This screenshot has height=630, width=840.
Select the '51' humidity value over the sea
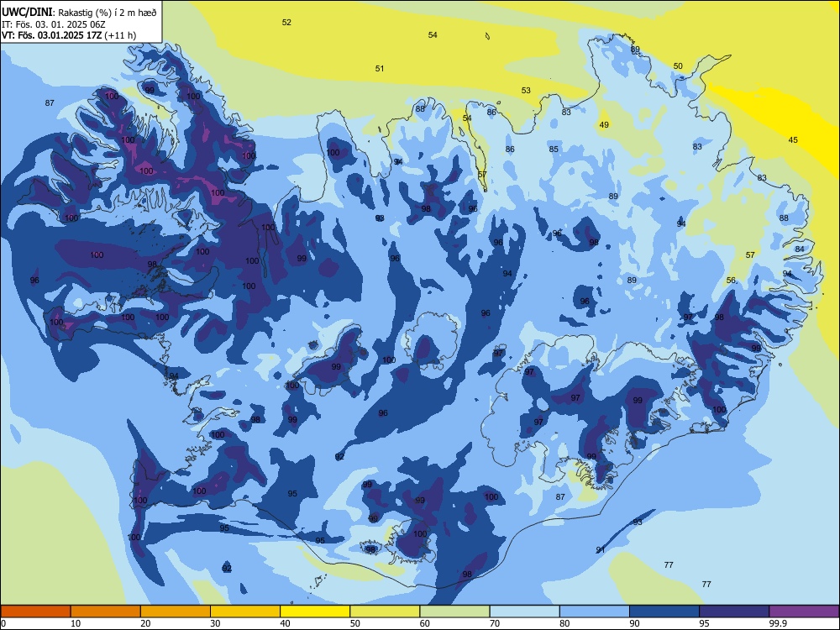point(380,69)
